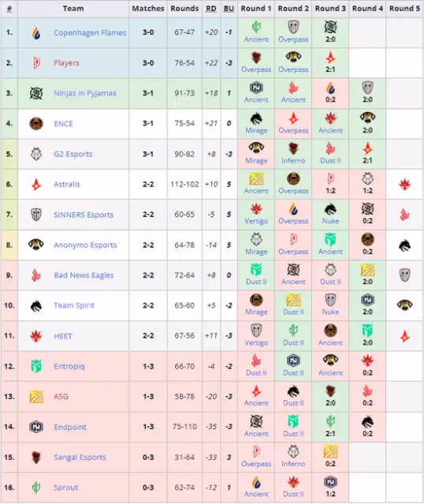The width and height of the screenshot is (424, 504).
Task: Click the Copenhagen Flames team logo
Action: click(x=36, y=32)
